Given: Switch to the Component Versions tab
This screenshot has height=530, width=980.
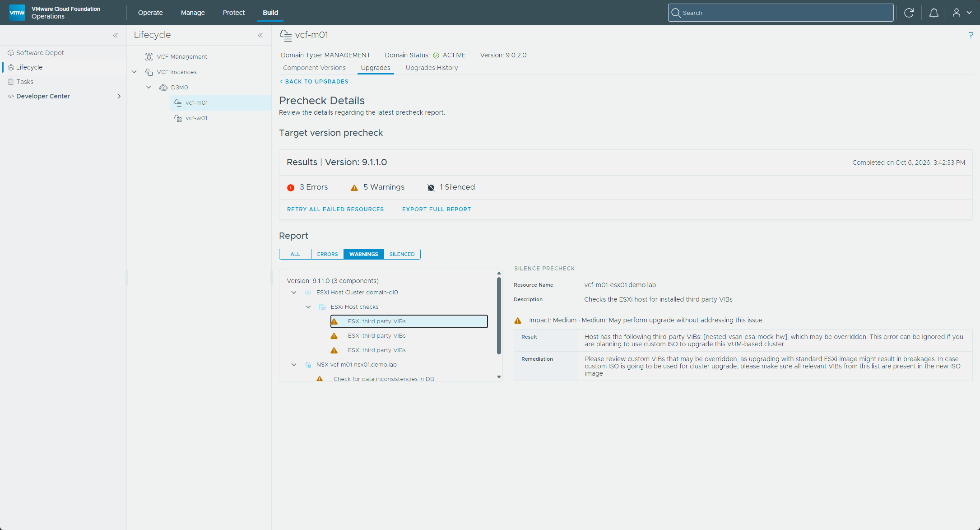Looking at the screenshot, I should point(314,68).
